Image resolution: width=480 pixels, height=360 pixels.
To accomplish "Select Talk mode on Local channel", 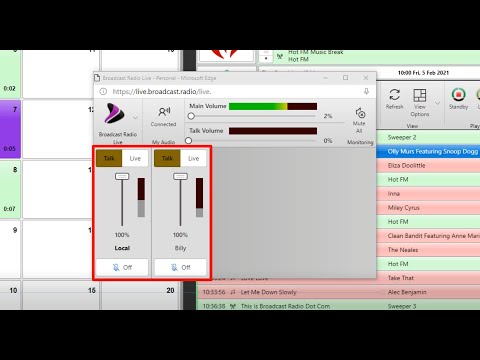I will [x=109, y=158].
